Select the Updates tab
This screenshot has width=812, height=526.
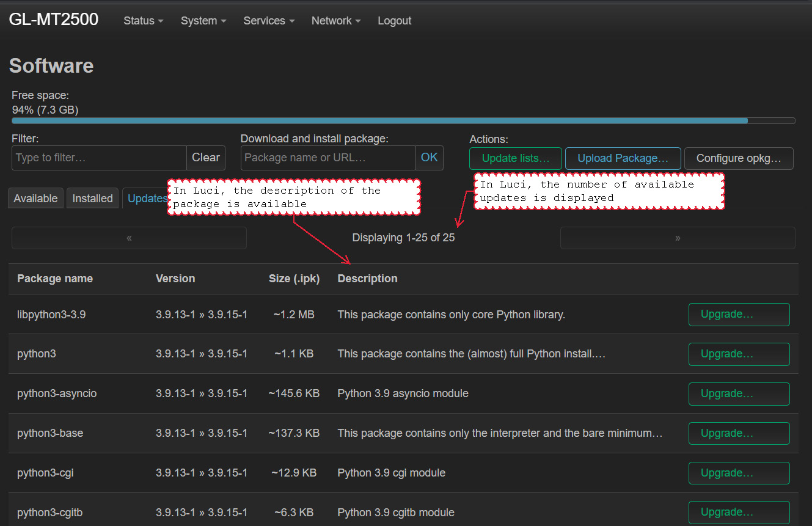(x=146, y=199)
